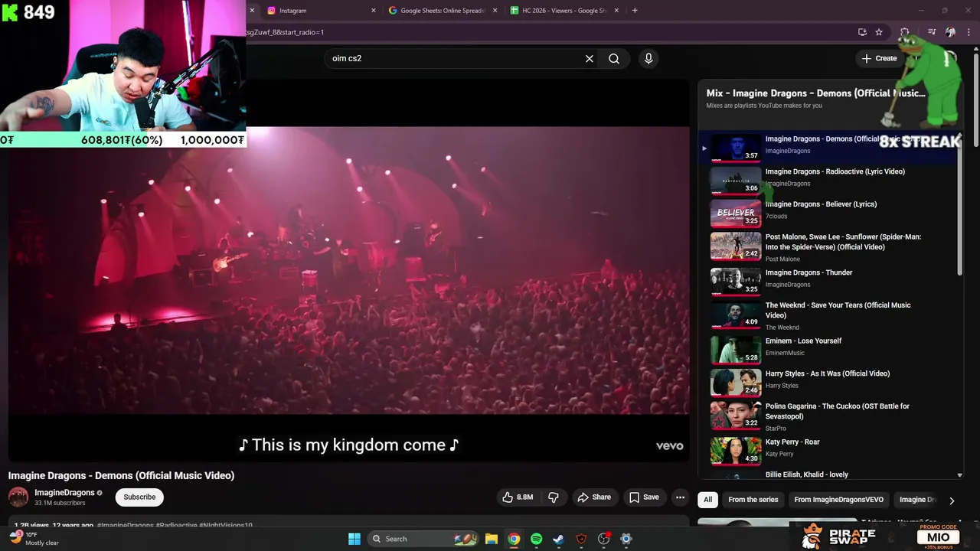The width and height of the screenshot is (980, 551).
Task: Open more actions menu beside Save
Action: (680, 497)
